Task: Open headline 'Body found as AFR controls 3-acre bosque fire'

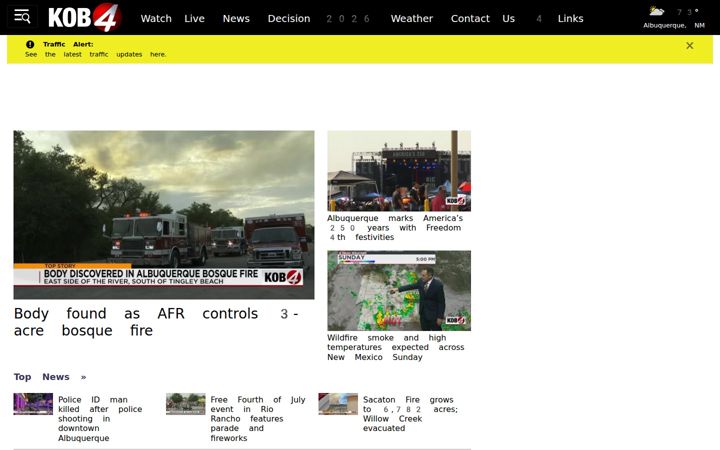Action: 156,322
